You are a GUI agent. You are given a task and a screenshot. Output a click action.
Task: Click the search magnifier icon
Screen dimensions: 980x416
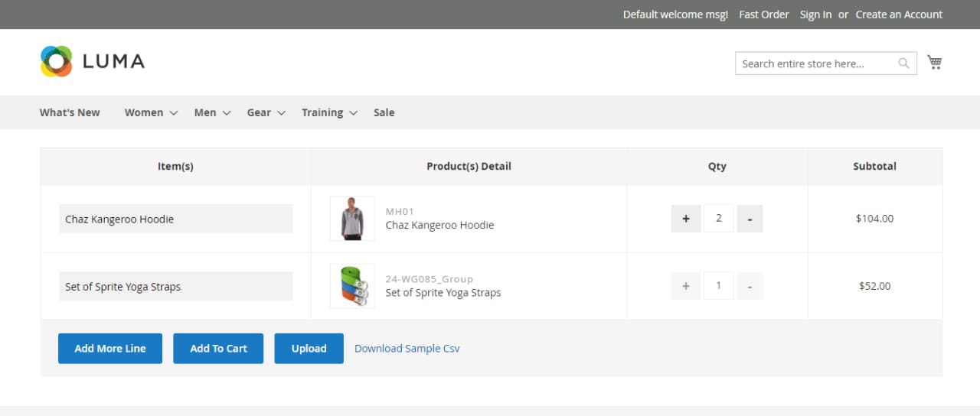click(x=903, y=63)
